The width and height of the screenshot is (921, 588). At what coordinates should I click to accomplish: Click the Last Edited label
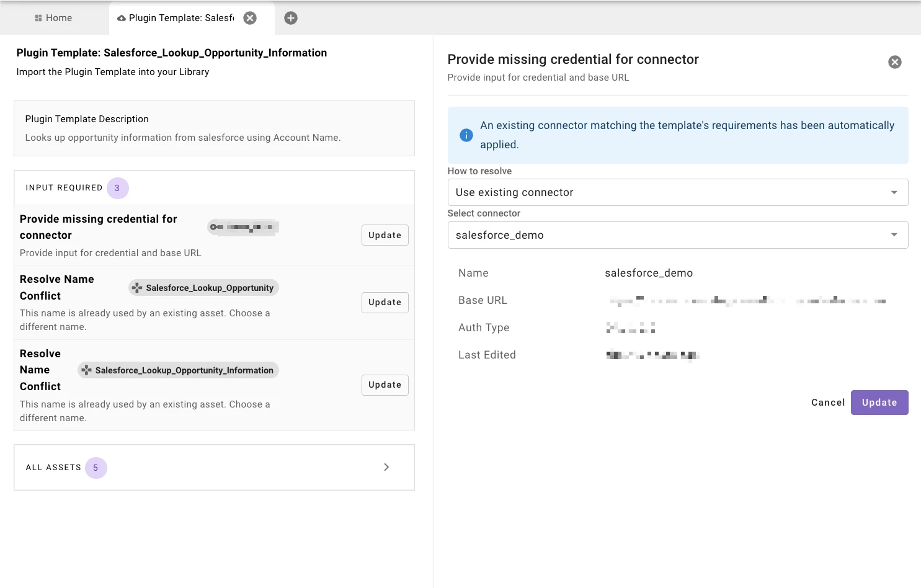click(x=487, y=355)
